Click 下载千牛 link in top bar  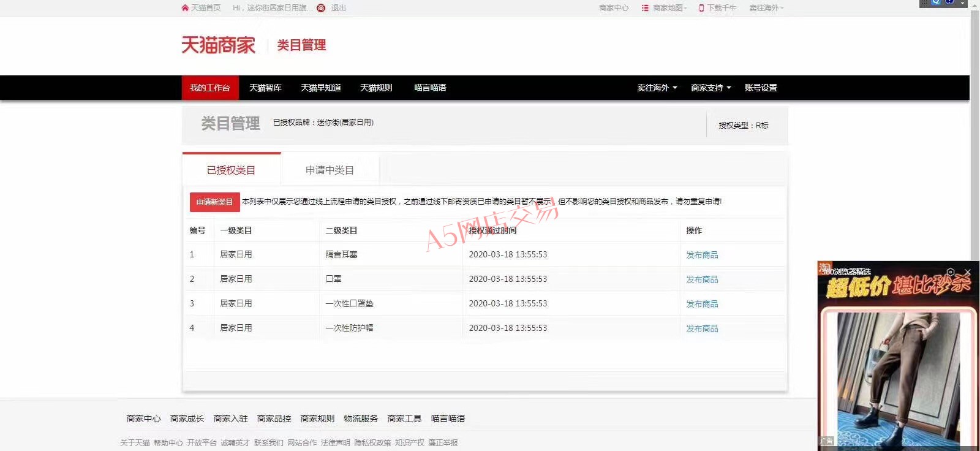click(x=722, y=8)
